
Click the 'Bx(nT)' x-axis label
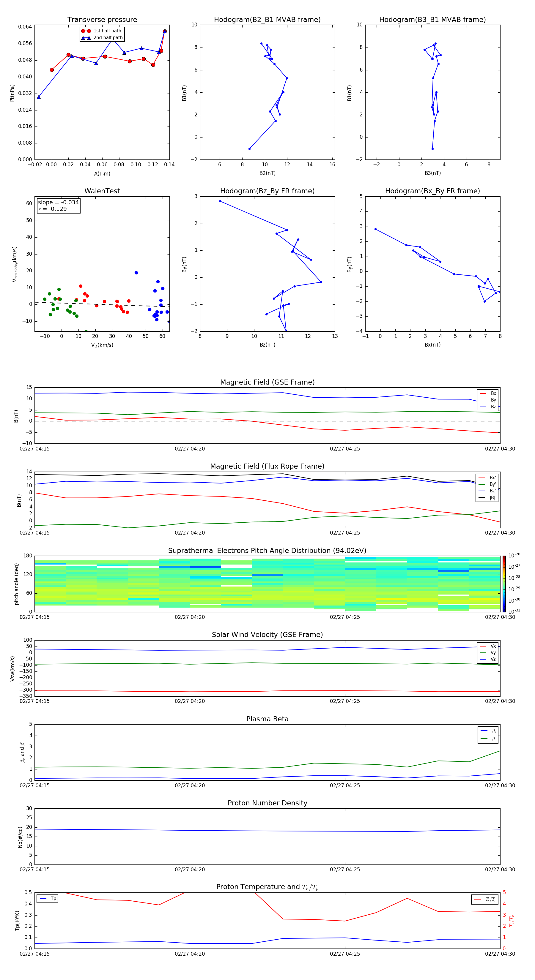(x=432, y=345)
